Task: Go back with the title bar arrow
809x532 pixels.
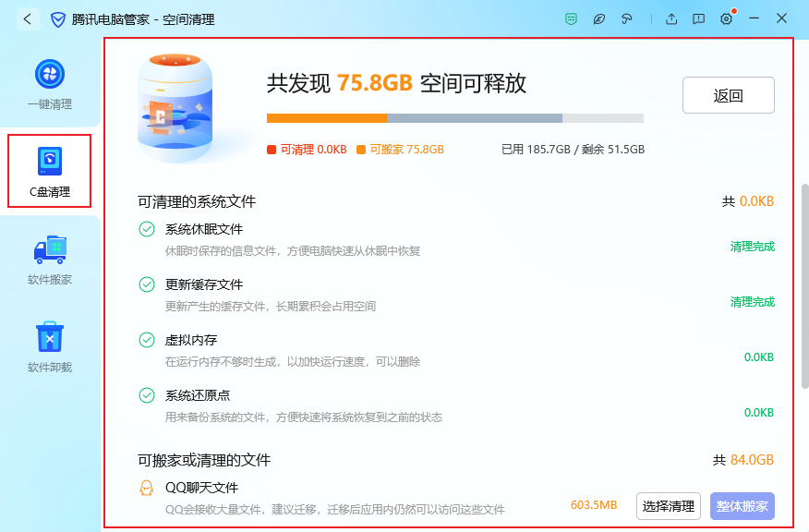Action: click(28, 19)
